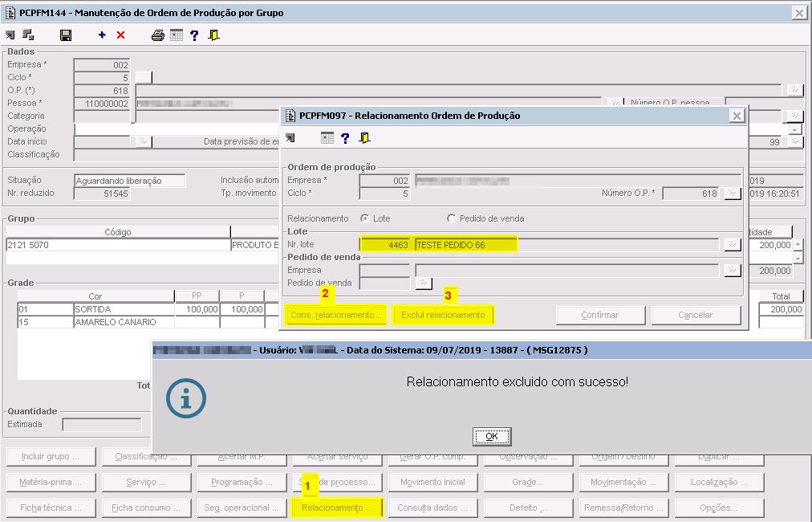Click the Situação field Aguardando liberação
812x522 pixels.
pos(129,181)
